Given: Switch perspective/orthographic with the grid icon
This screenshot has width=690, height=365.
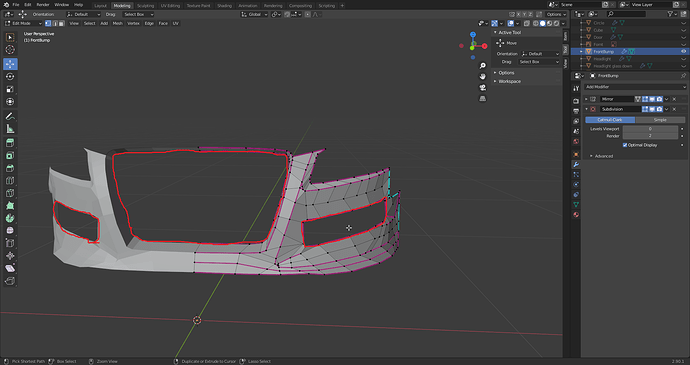Looking at the screenshot, I should tap(483, 99).
